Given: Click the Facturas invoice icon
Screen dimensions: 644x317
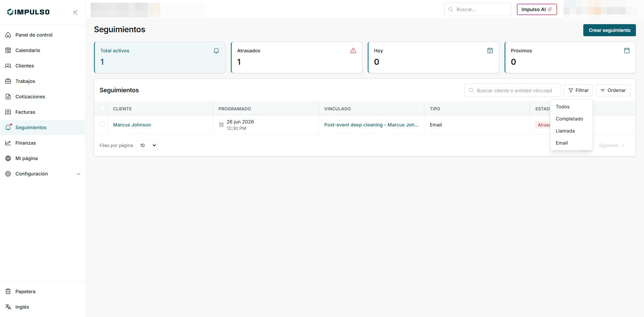Looking at the screenshot, I should coord(8,112).
